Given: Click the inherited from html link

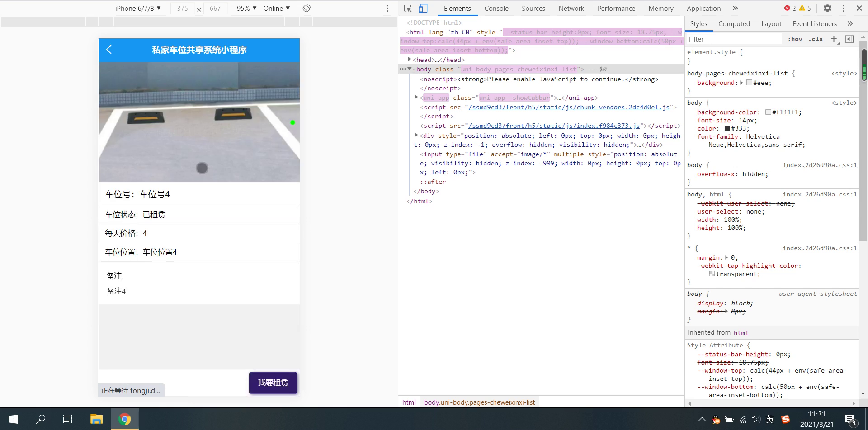Looking at the screenshot, I should click(741, 333).
